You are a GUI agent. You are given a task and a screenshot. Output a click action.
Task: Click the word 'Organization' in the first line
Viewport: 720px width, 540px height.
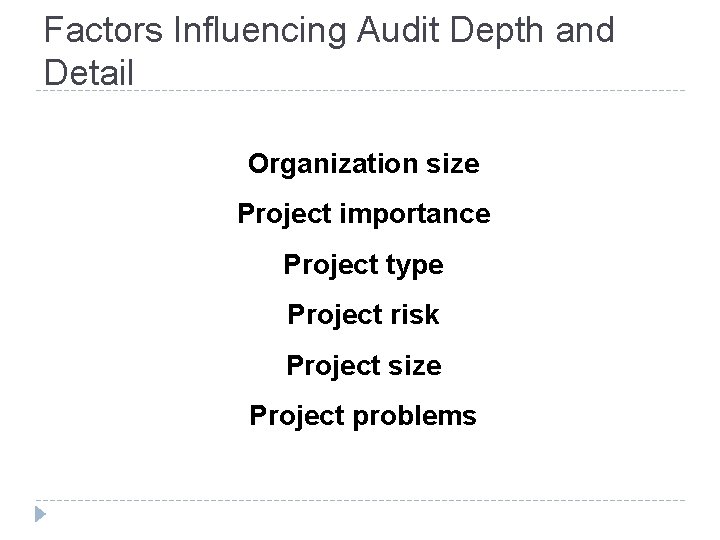click(x=333, y=164)
